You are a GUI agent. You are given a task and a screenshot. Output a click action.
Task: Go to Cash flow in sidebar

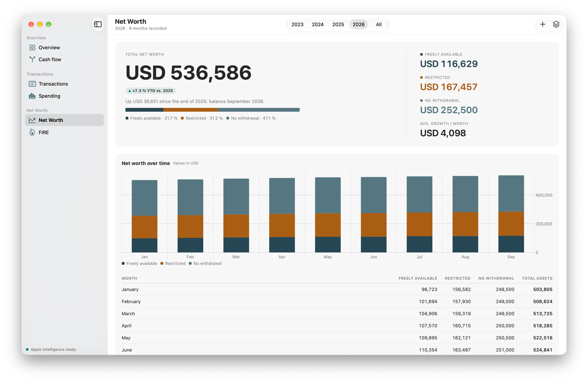click(64, 59)
